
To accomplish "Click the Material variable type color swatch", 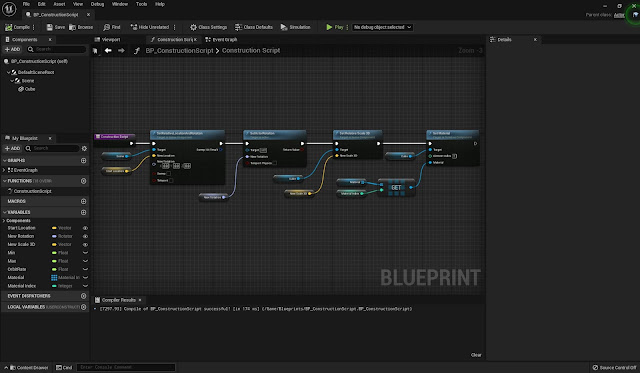I will point(54,278).
